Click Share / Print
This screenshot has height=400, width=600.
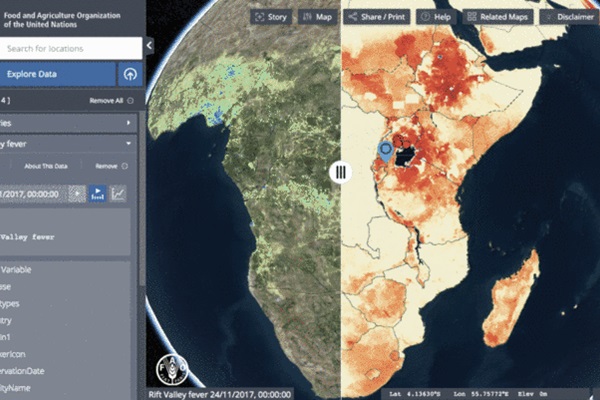(377, 17)
